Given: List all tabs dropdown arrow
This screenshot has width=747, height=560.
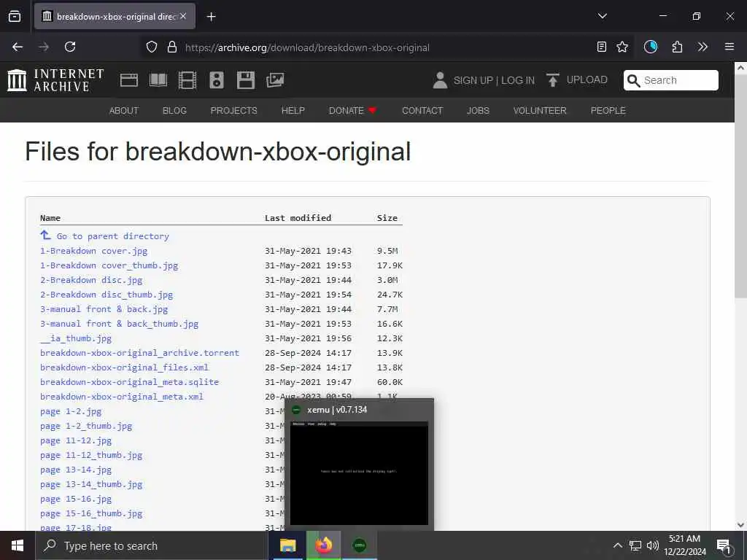Looking at the screenshot, I should click(602, 16).
